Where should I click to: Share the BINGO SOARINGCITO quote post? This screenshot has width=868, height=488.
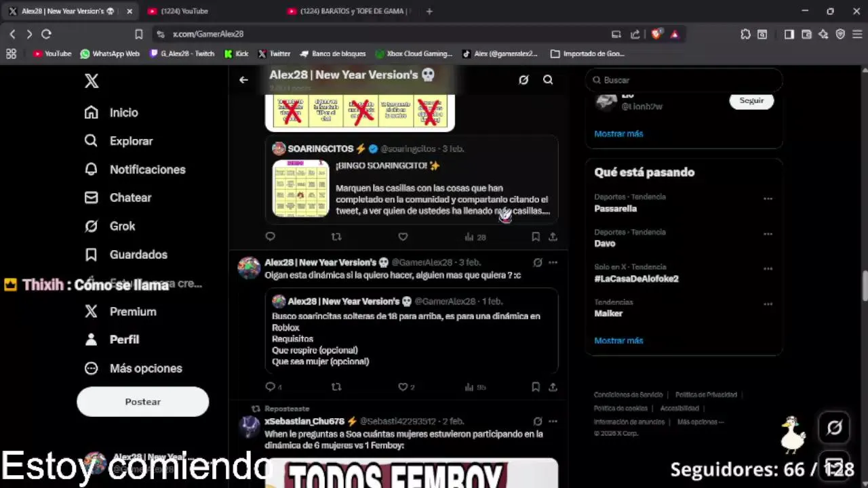pos(553,237)
